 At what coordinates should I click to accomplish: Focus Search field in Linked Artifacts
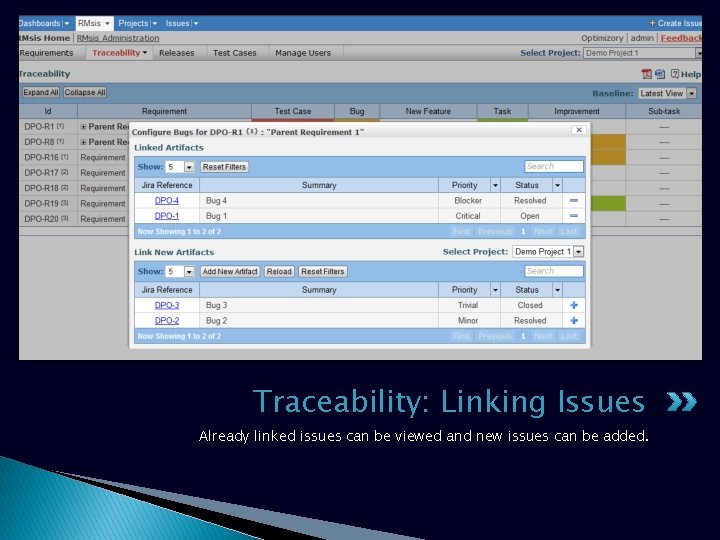click(554, 166)
